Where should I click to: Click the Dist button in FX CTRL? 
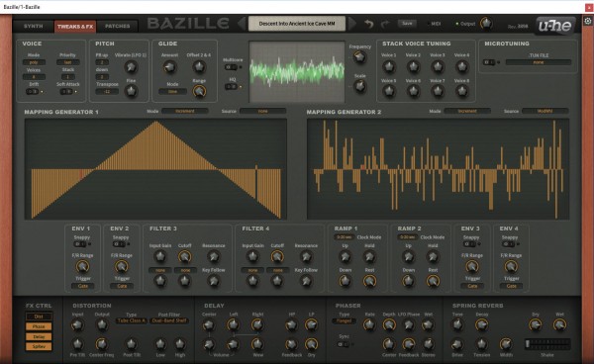click(x=39, y=317)
